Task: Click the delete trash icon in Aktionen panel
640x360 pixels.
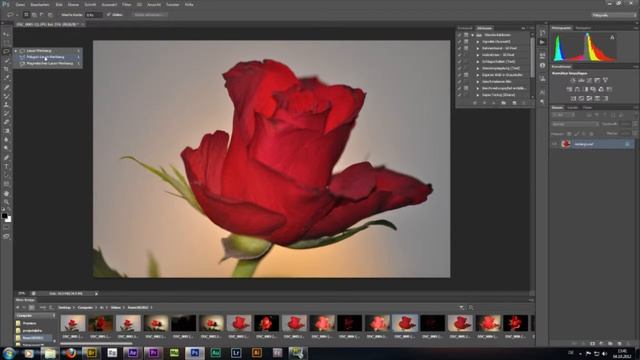Action: (x=524, y=103)
